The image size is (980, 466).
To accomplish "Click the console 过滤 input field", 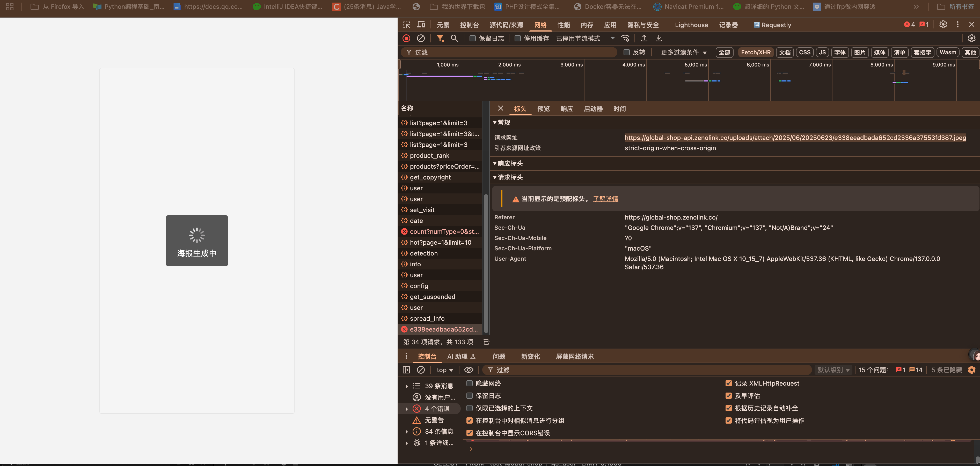I will [647, 370].
